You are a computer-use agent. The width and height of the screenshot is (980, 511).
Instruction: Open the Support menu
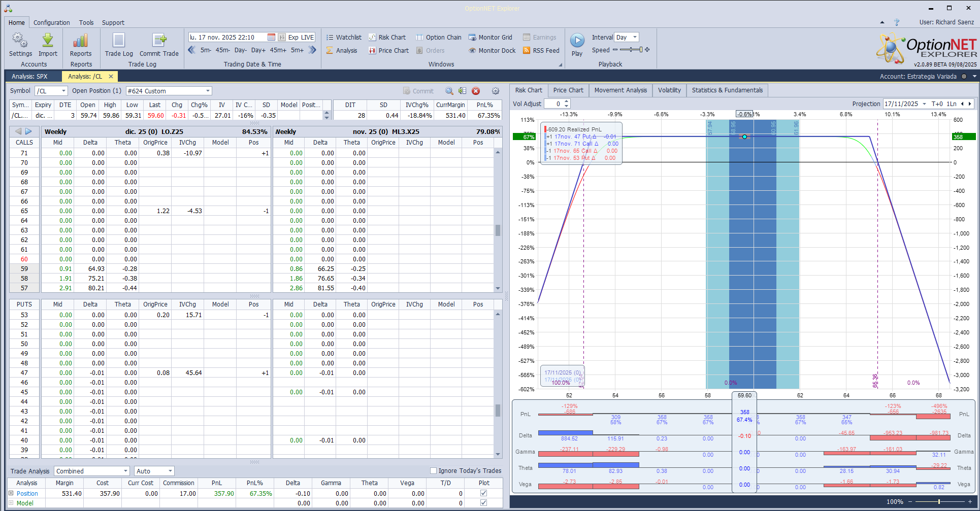pos(113,22)
